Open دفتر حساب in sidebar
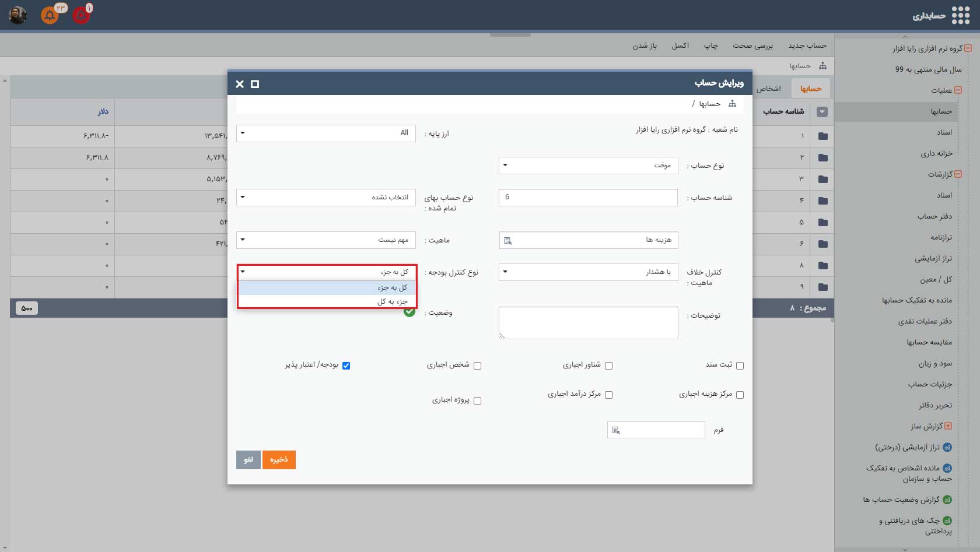This screenshot has width=980, height=552. [935, 216]
